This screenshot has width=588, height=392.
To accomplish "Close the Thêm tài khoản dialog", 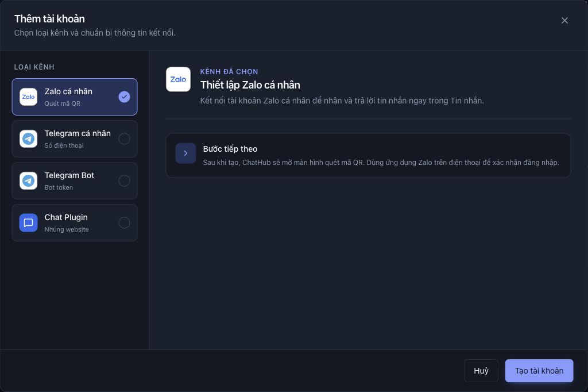I will pos(564,20).
